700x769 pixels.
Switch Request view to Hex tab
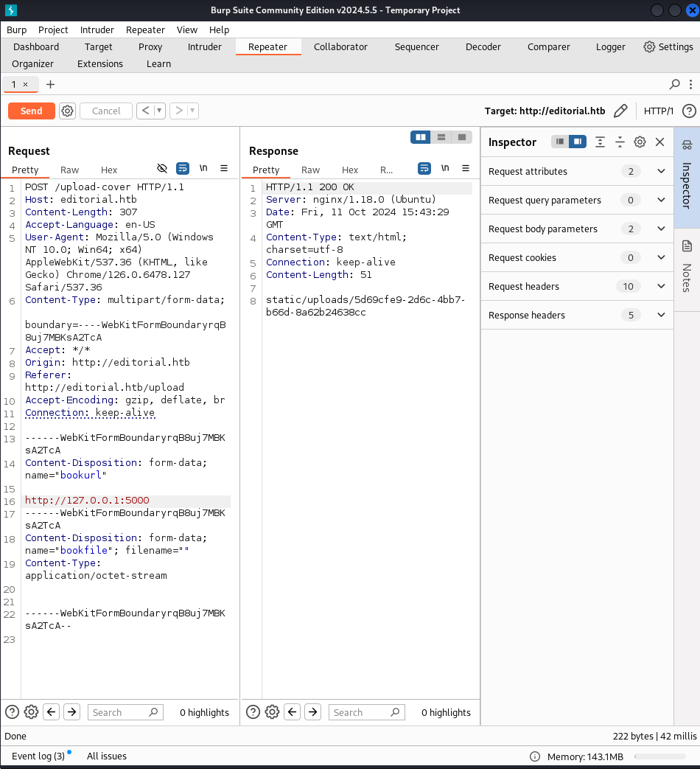109,170
